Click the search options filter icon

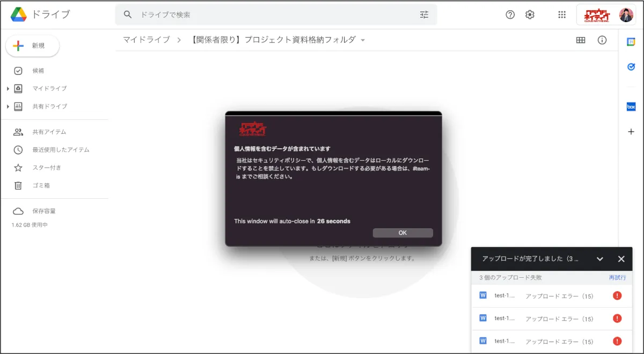click(424, 15)
